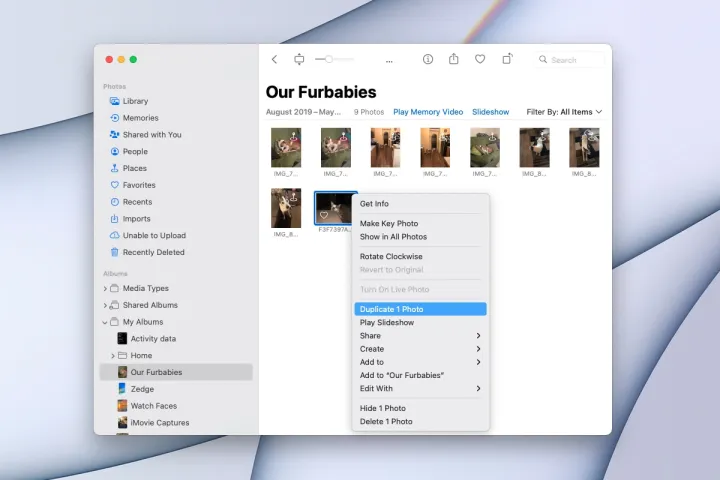
Task: Choose Get Info from context menu
Action: 420,203
